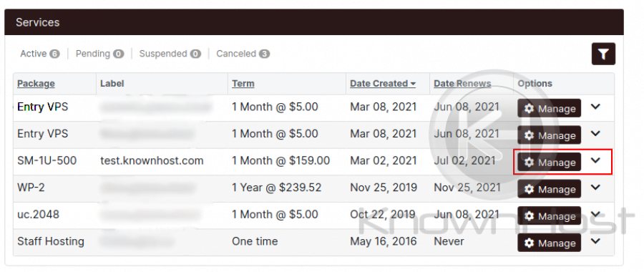Expand options chevron for Staff Hosting row
This screenshot has width=644, height=272.
(x=595, y=241)
